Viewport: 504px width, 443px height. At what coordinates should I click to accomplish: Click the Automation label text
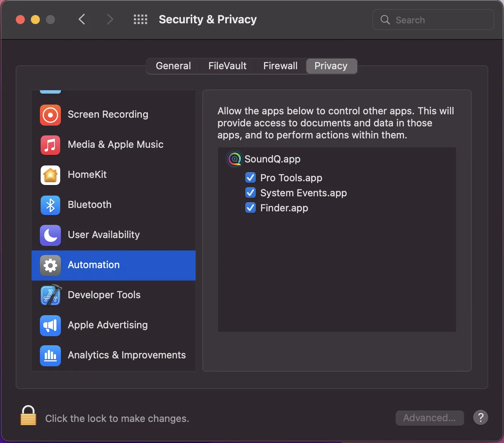click(x=94, y=265)
